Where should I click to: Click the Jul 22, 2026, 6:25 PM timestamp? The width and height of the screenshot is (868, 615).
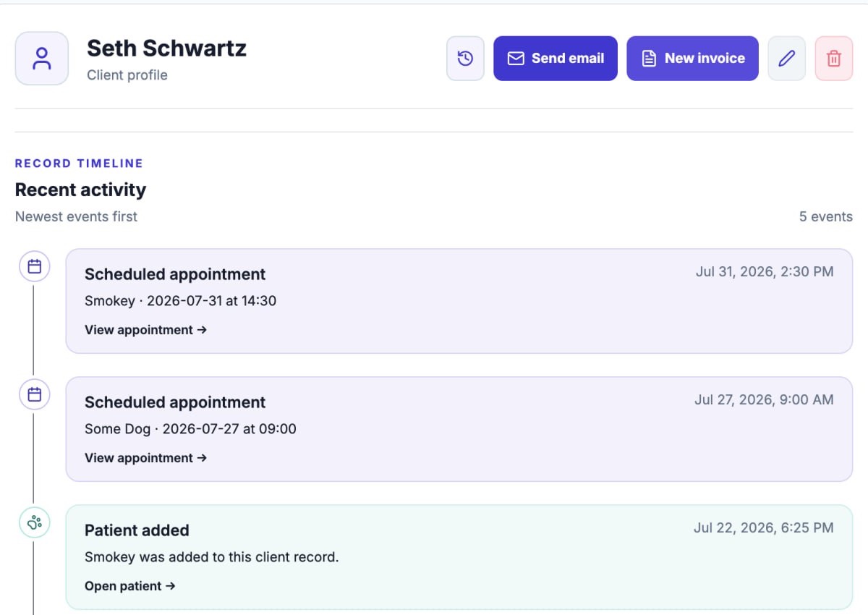(764, 528)
